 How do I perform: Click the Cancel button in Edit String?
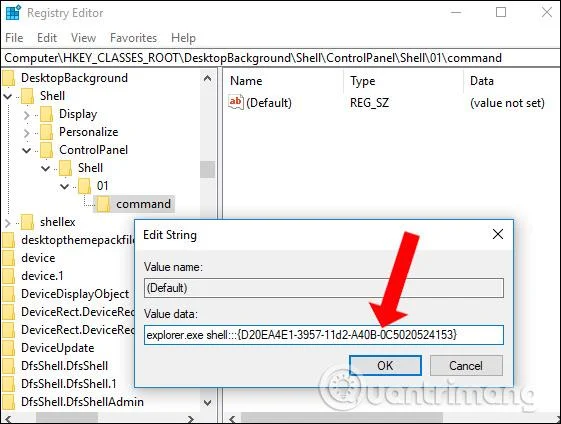point(466,365)
